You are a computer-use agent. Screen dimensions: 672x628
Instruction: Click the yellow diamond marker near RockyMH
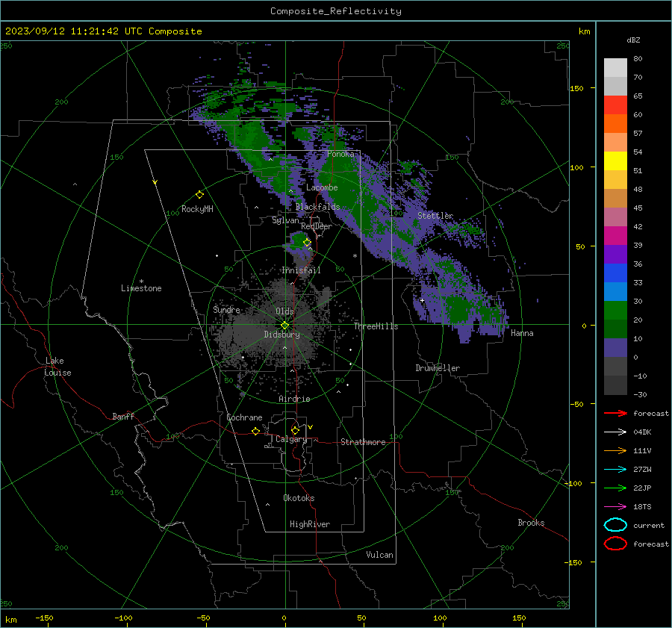point(199,195)
